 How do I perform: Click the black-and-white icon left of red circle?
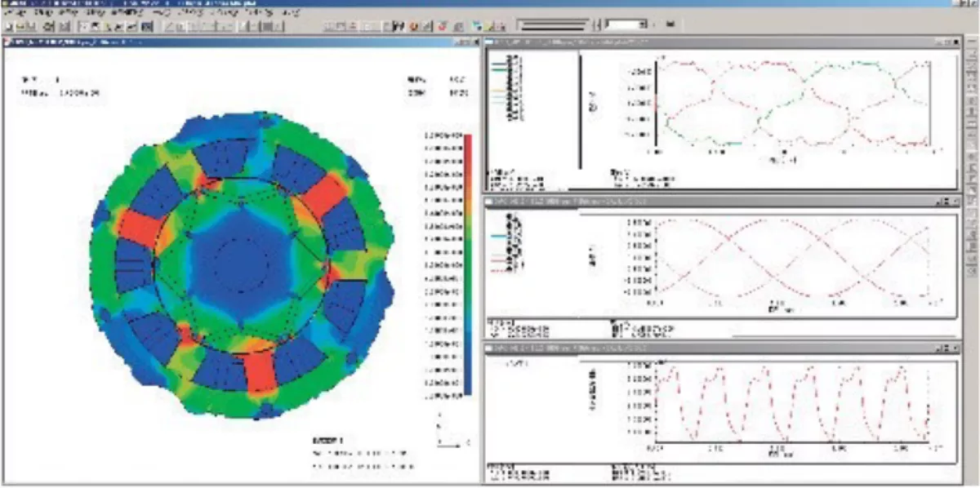[399, 27]
